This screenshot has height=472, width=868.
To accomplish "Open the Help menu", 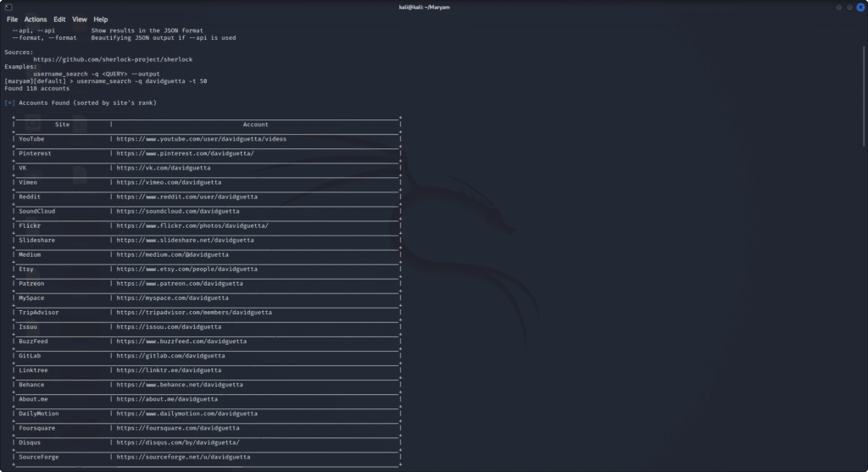I will click(x=101, y=19).
